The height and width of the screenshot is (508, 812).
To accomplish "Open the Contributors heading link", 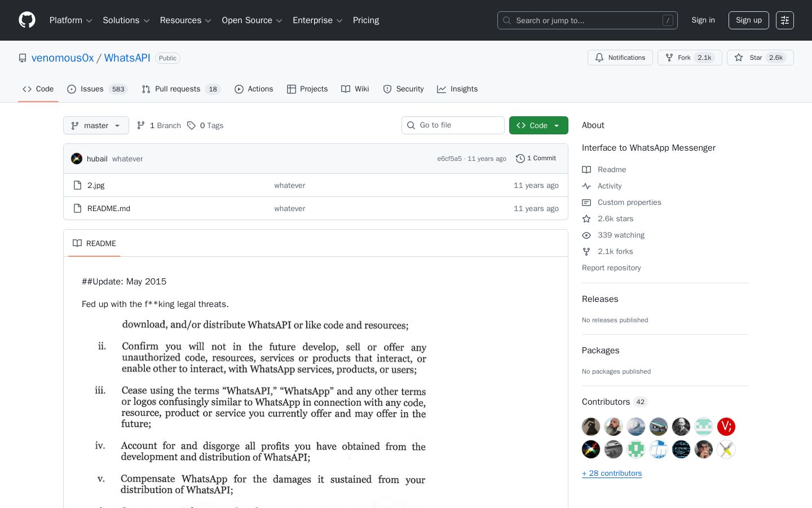I will [615, 402].
